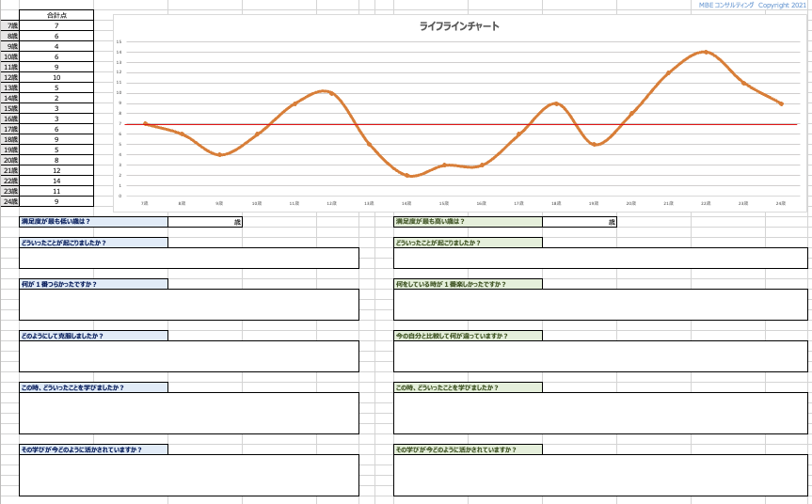
Task: Click the 24歳 row label cell
Action: point(9,201)
